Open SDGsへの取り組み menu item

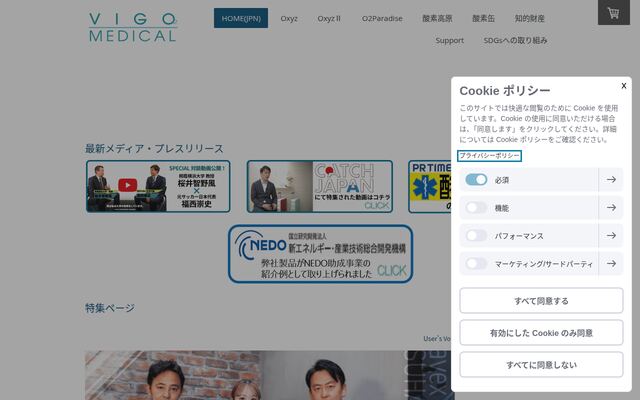click(515, 40)
